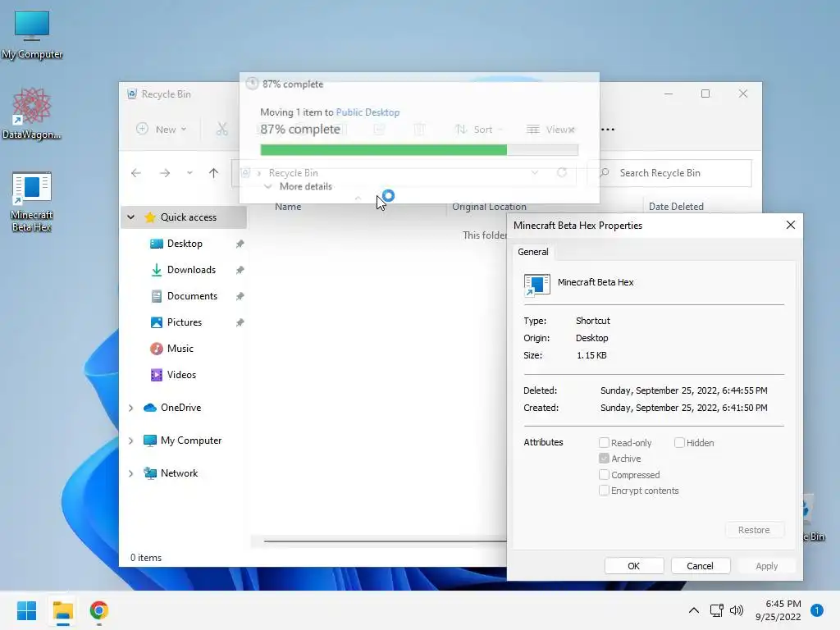Click the horizontal scrollbar in Recycle Bin
This screenshot has height=630, width=840.
tap(385, 541)
